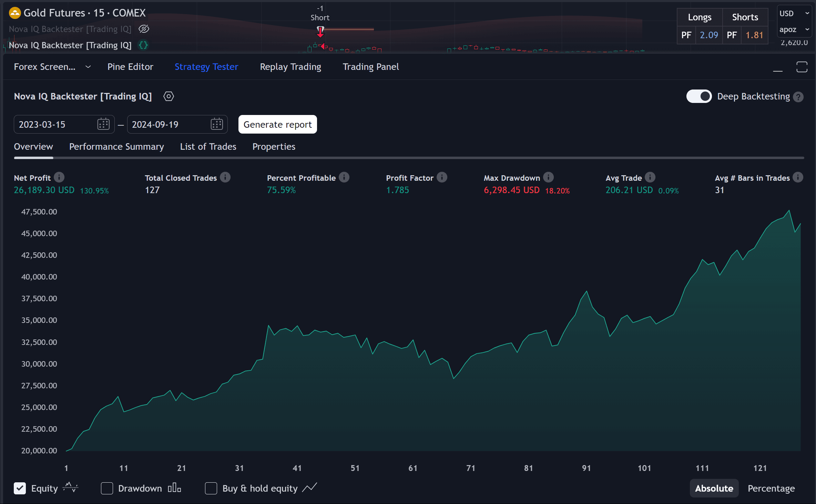Screen dimensions: 816x504
Task: Open the Replay Trading tab
Action: [290, 67]
